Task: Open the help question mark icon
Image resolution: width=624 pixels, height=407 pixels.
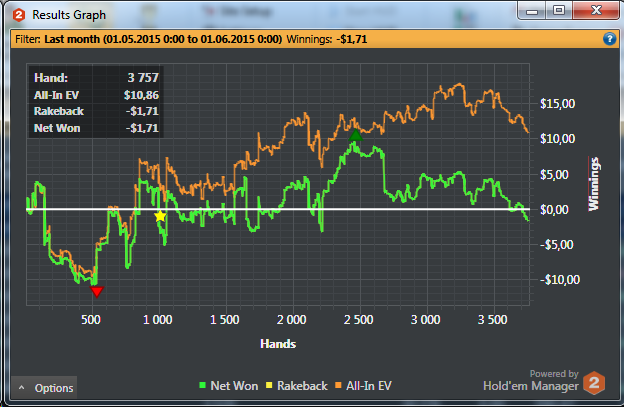Action: 609,39
